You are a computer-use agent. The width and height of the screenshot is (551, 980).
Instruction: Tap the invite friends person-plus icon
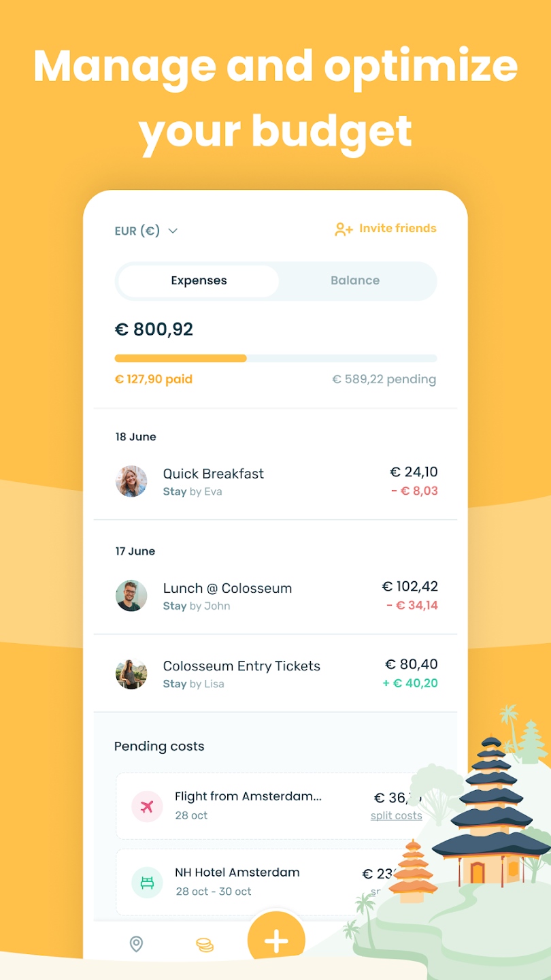tap(344, 229)
